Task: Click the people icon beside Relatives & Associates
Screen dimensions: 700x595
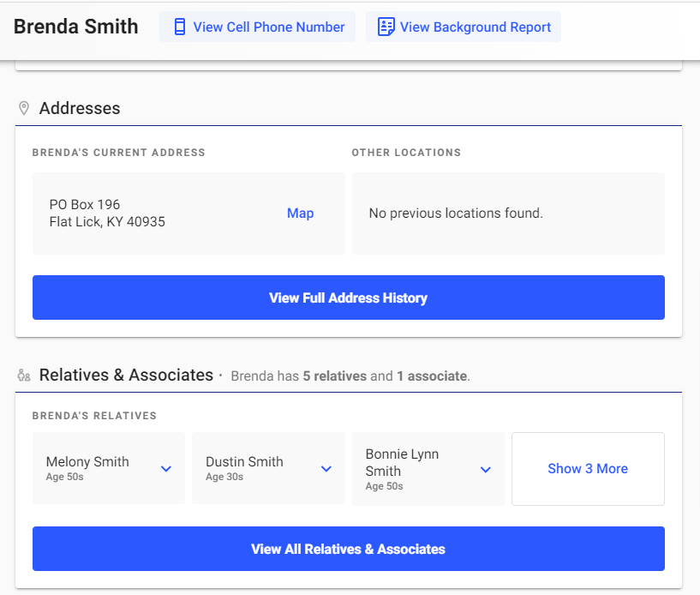Action: 24,376
